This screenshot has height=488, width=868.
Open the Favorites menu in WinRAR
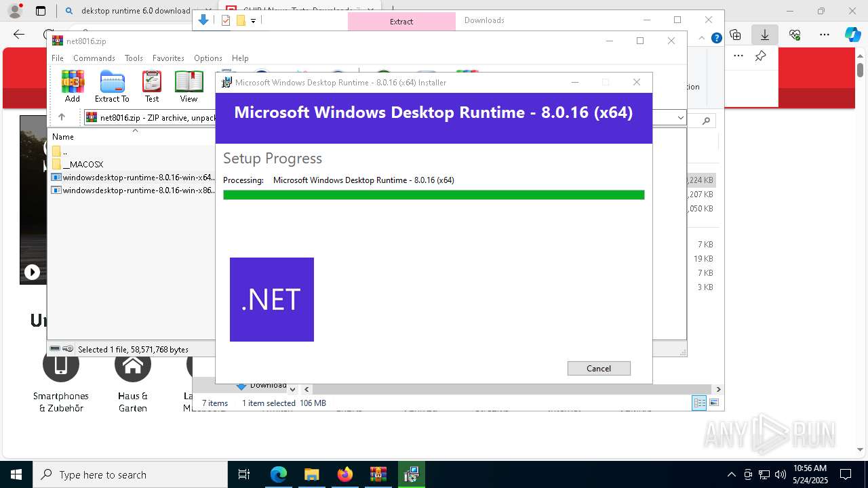[168, 58]
